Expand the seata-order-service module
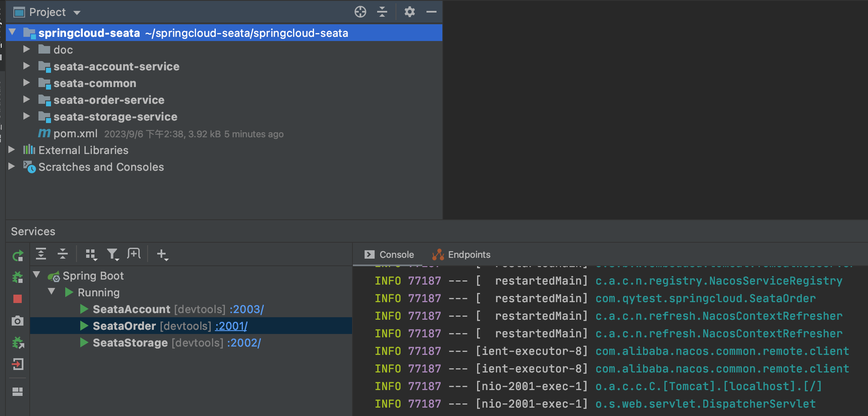This screenshot has width=868, height=416. pyautogui.click(x=26, y=99)
